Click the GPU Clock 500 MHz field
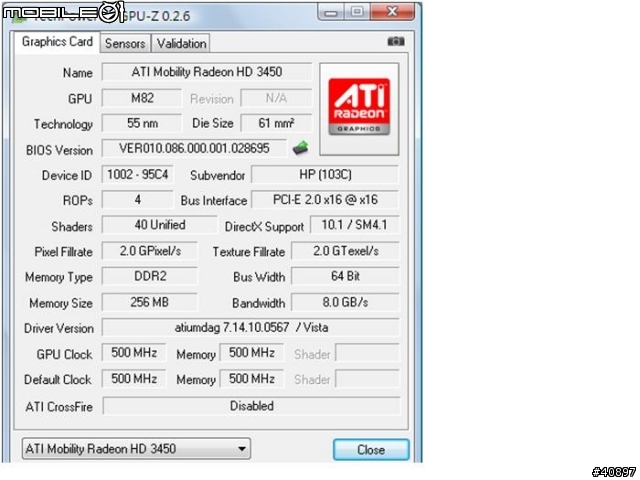The image size is (640, 480). 134,353
